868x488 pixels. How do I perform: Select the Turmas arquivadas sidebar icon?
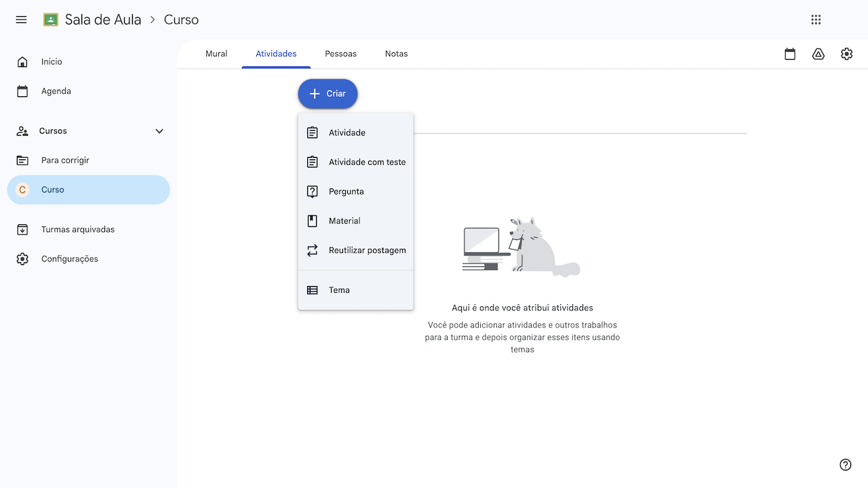pos(22,229)
